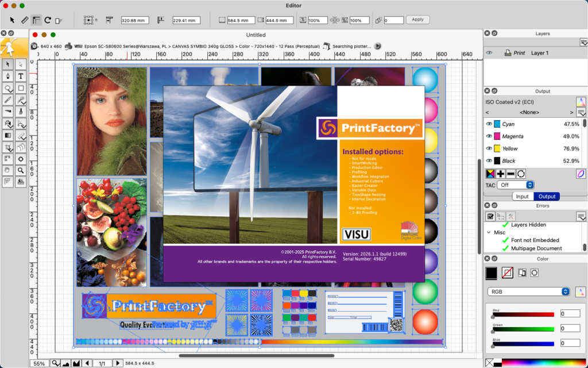Screen dimensions: 588x368
Task: Click the Green slider in Color panel
Action: (523, 329)
